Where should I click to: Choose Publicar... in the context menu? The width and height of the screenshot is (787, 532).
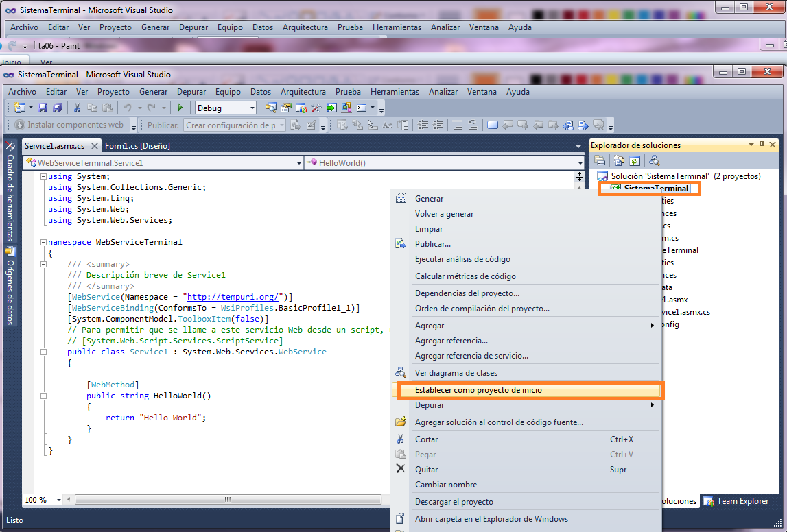525,243
